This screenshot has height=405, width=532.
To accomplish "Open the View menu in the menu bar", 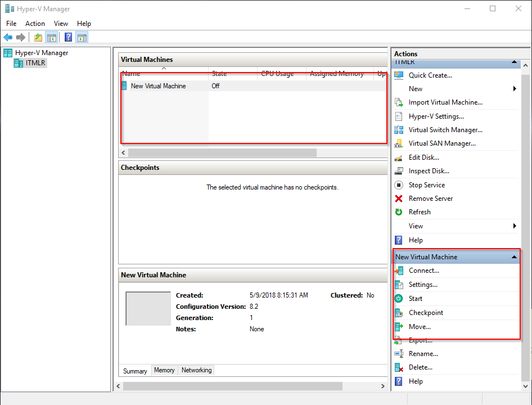I will coord(61,24).
